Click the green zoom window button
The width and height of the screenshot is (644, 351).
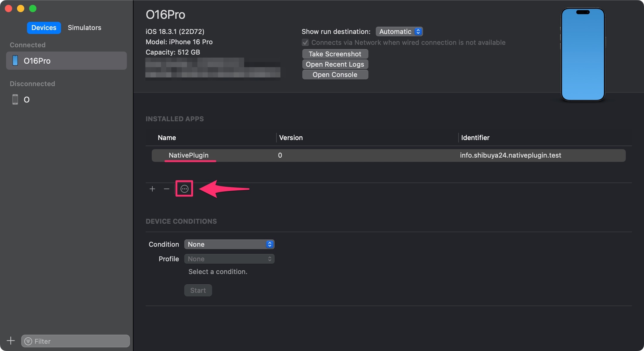[x=33, y=8]
